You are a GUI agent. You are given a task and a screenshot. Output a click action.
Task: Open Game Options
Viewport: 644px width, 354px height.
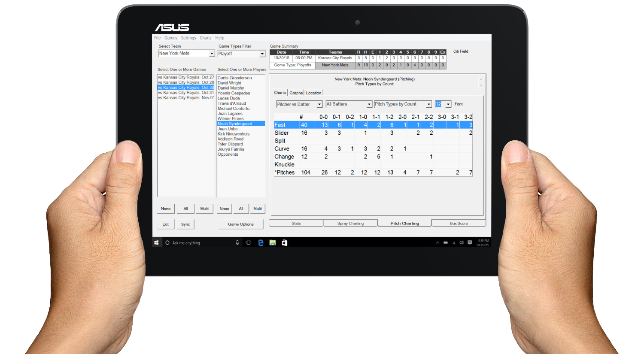(241, 224)
